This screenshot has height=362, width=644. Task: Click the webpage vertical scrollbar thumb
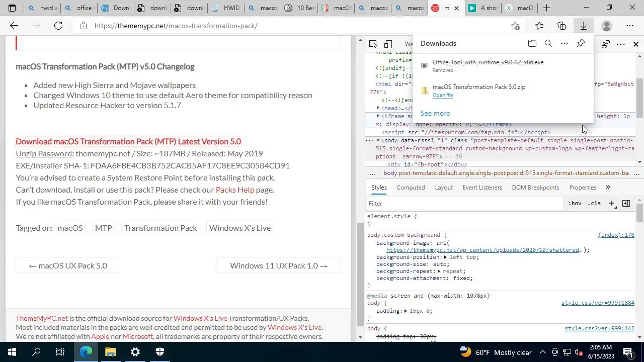(360, 274)
